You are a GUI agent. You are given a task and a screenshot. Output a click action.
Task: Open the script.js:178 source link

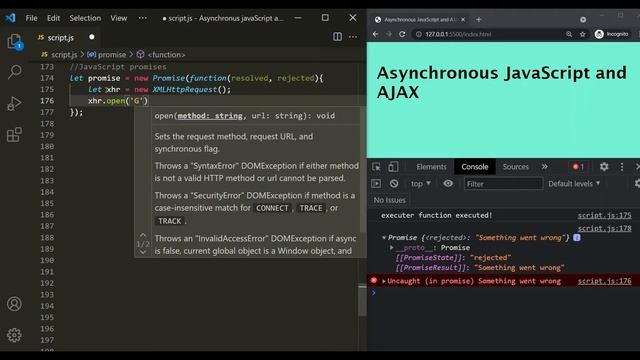point(604,228)
